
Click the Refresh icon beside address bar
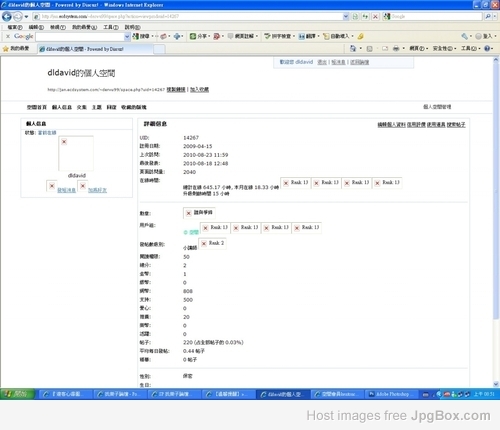(x=366, y=16)
